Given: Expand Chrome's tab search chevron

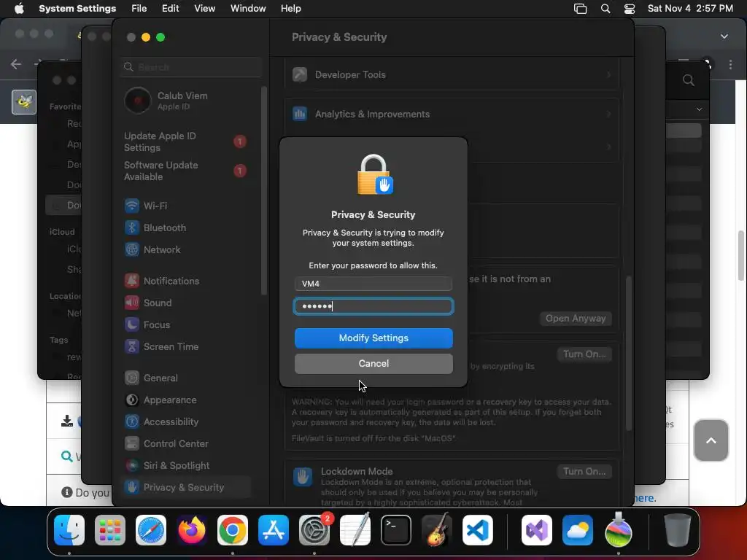Looking at the screenshot, I should (724, 36).
